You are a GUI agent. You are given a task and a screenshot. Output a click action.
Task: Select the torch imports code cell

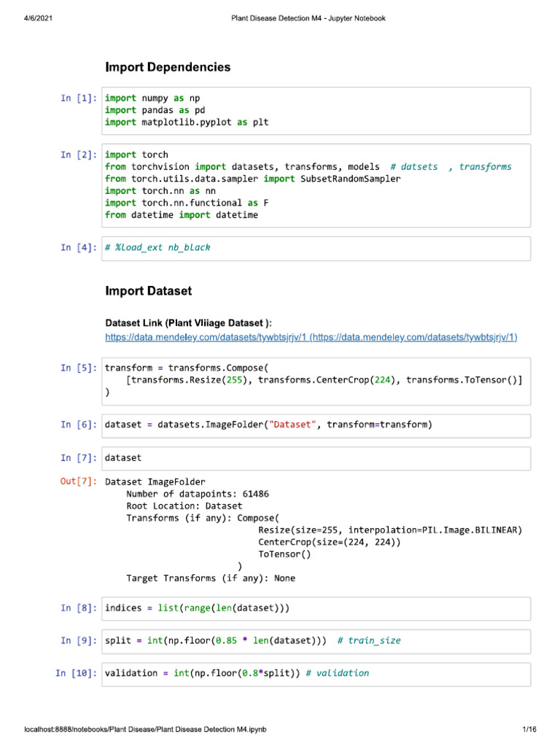tap(317, 185)
